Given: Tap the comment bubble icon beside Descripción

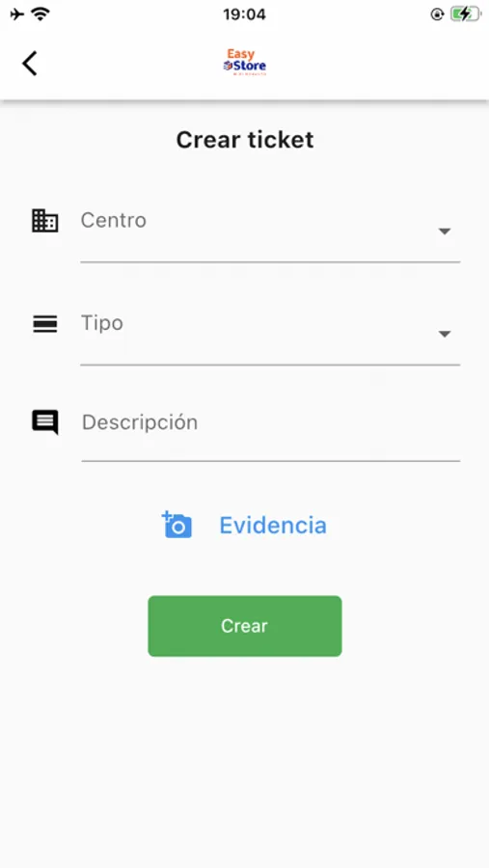Looking at the screenshot, I should pos(45,422).
